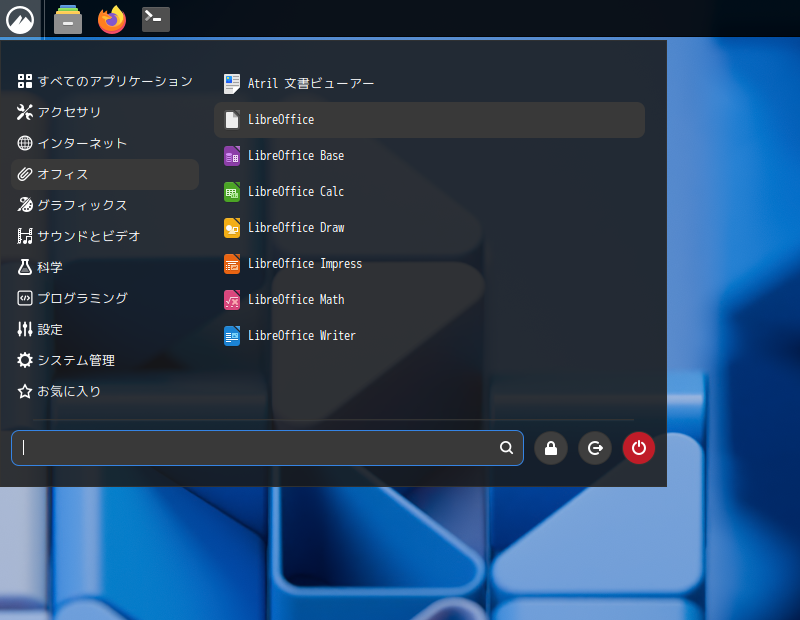Lock the screen with the padlock button

[551, 448]
